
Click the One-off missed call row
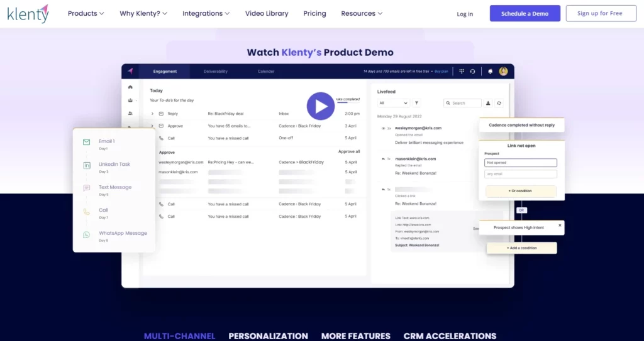257,138
